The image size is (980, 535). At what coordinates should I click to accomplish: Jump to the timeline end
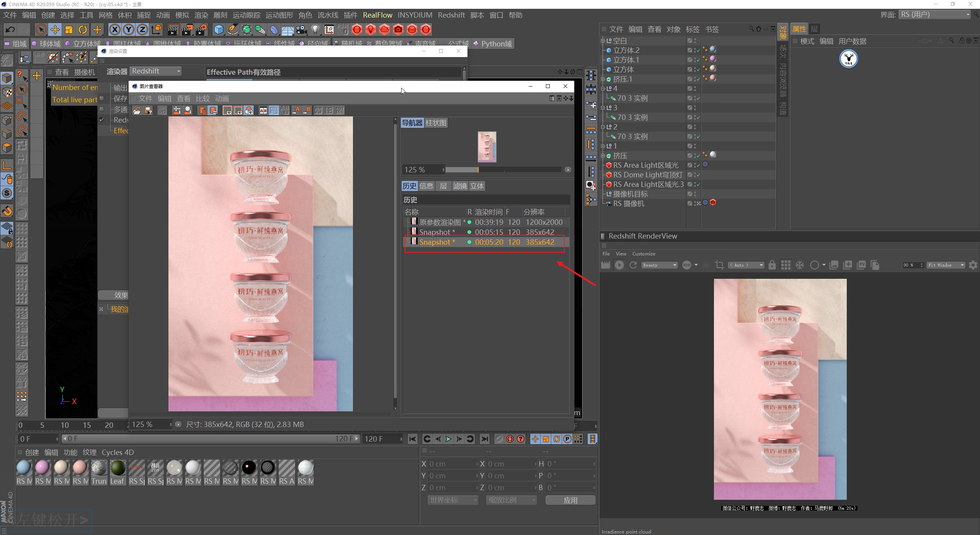[x=485, y=439]
